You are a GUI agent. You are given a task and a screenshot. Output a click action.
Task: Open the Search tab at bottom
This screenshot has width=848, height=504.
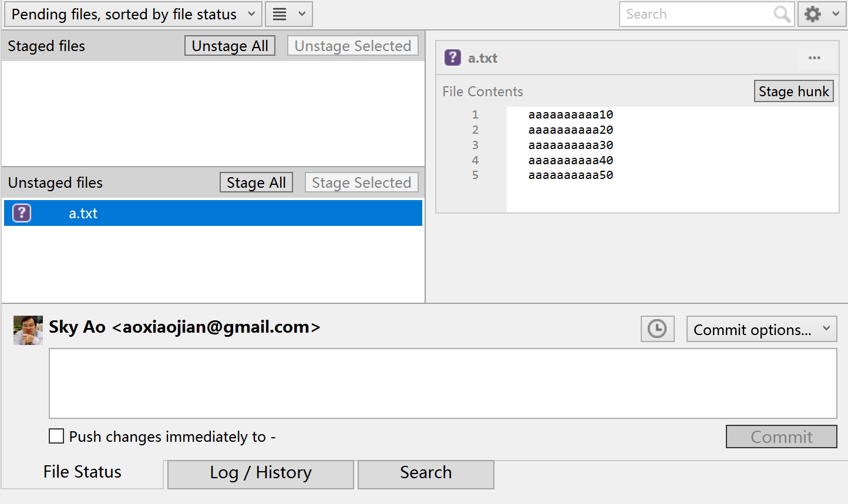(x=426, y=473)
